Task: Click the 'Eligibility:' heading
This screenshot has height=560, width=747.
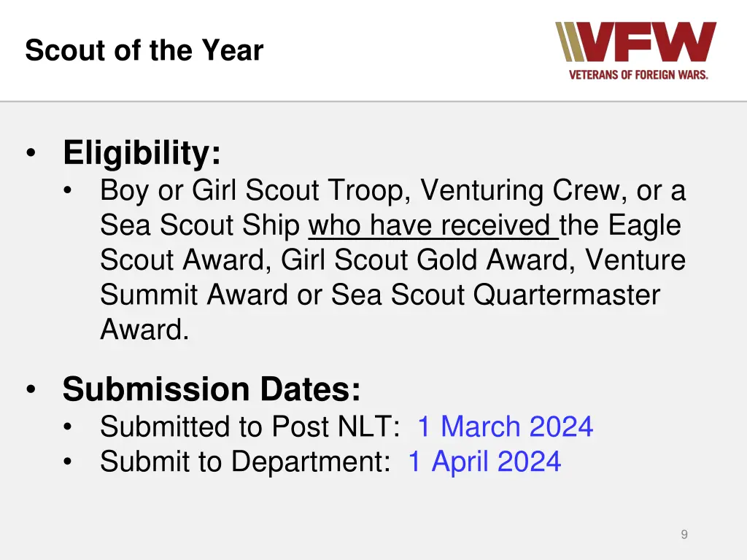Action: [x=142, y=154]
